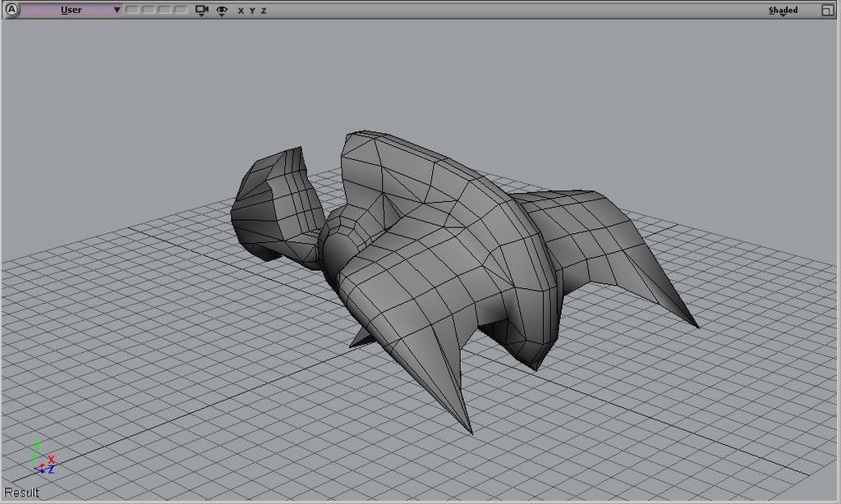Click the viewport maximize resize icon

pos(828,10)
